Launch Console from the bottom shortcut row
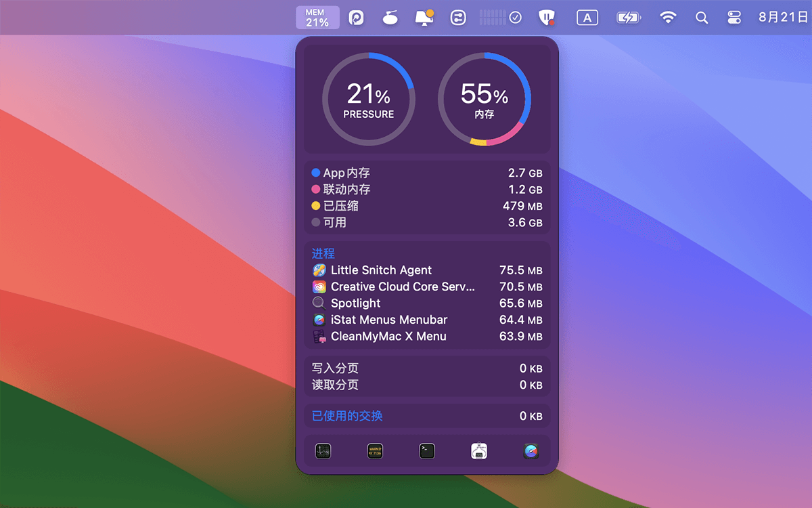812x508 pixels. pyautogui.click(x=375, y=451)
